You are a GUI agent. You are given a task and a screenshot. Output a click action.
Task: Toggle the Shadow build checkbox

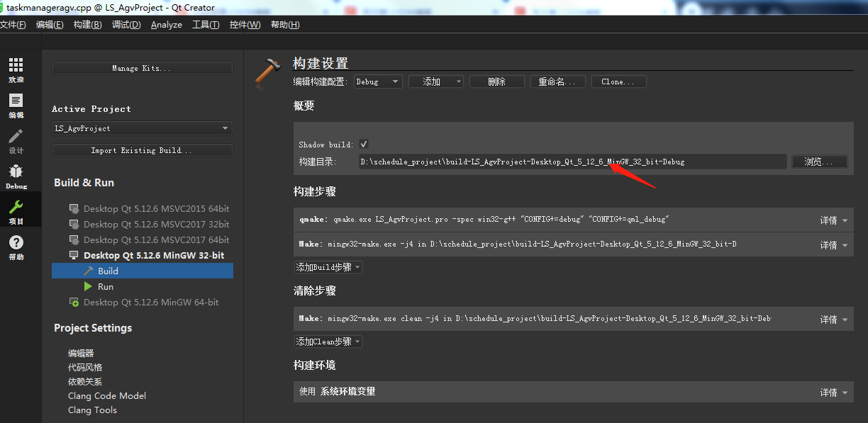click(364, 144)
